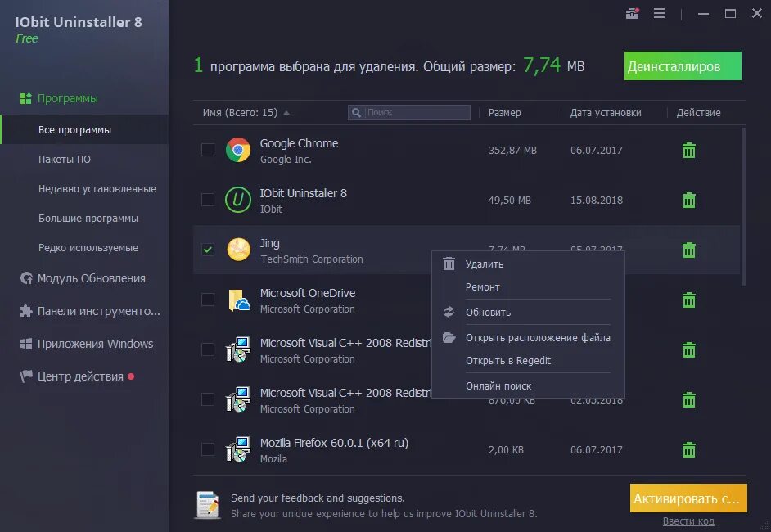
Task: Click the Программы grid icon in sidebar
Action: 25,98
